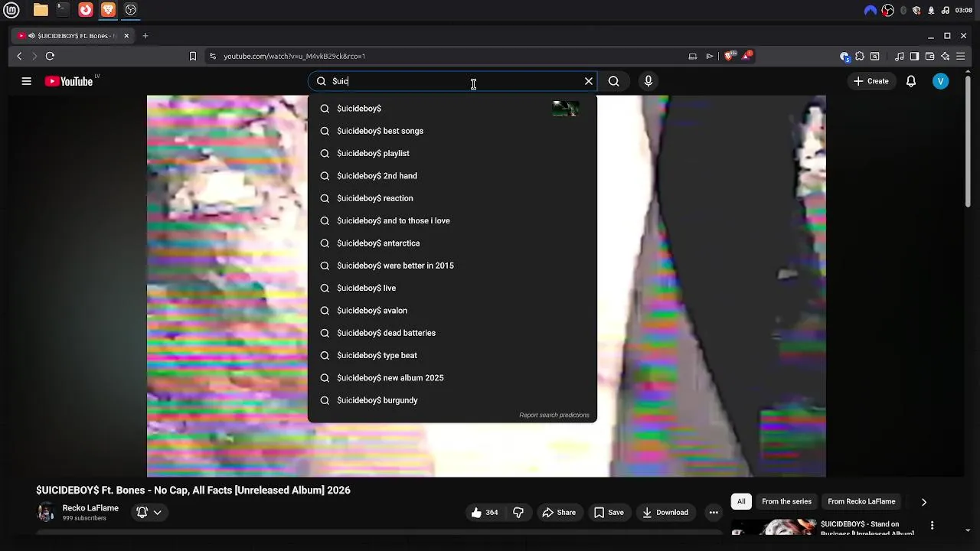Download the video

click(665, 513)
